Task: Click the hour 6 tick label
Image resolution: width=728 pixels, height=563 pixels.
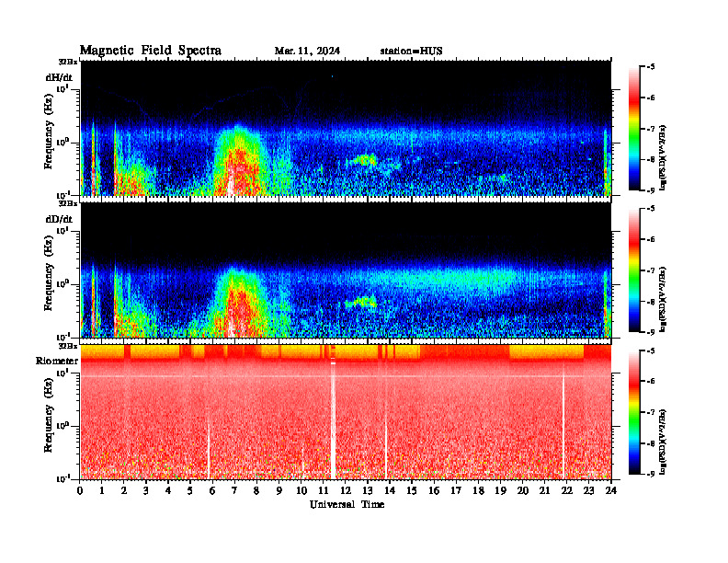Action: [x=212, y=490]
